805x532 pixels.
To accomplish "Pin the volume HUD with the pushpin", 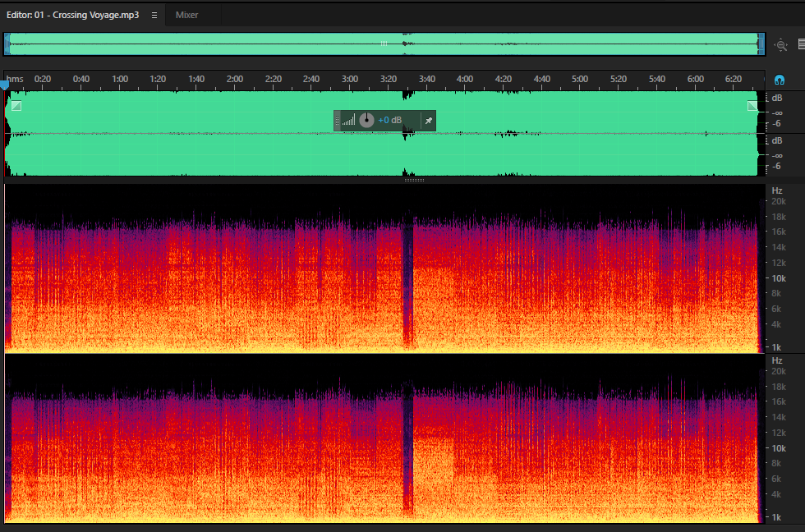I will [428, 121].
